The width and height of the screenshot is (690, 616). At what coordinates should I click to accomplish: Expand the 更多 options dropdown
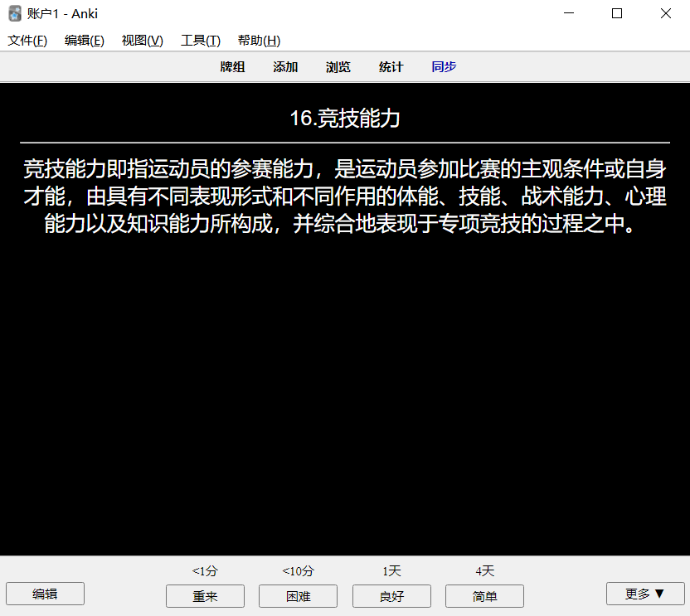[x=645, y=594]
